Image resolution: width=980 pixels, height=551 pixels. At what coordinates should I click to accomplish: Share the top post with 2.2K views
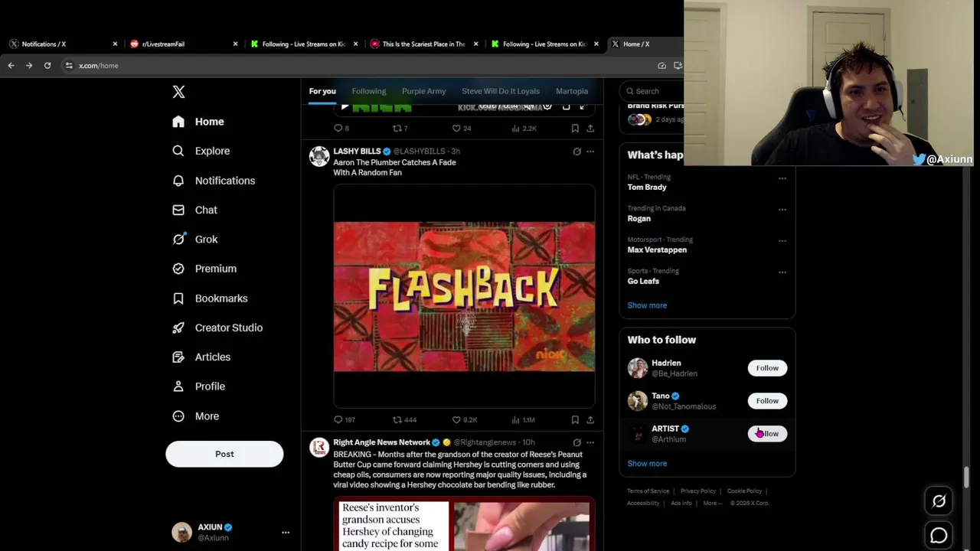click(590, 129)
